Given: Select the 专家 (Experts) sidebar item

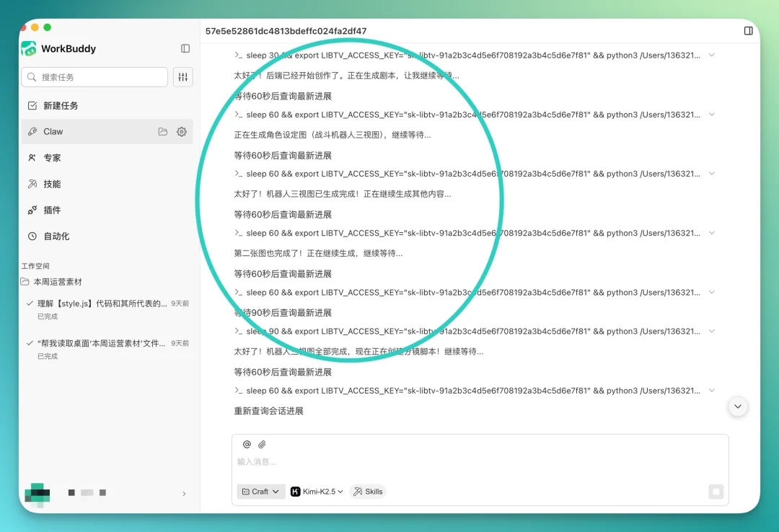Looking at the screenshot, I should (53, 158).
